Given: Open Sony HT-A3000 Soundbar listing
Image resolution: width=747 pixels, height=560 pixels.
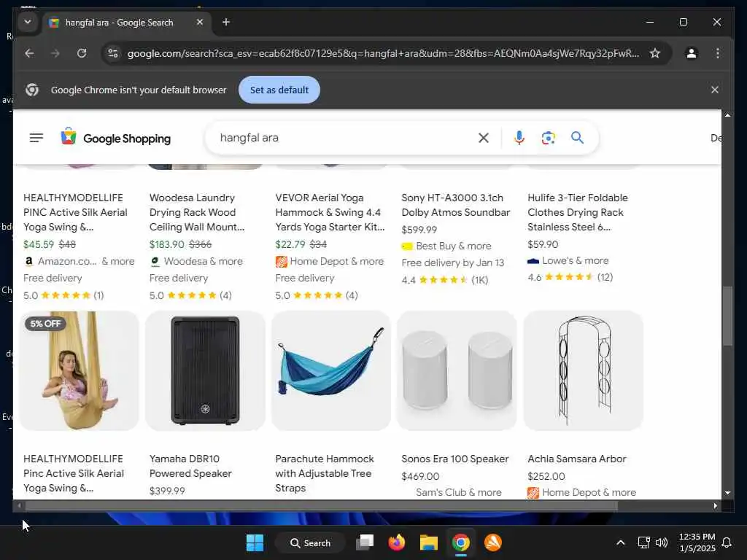Looking at the screenshot, I should (x=455, y=205).
